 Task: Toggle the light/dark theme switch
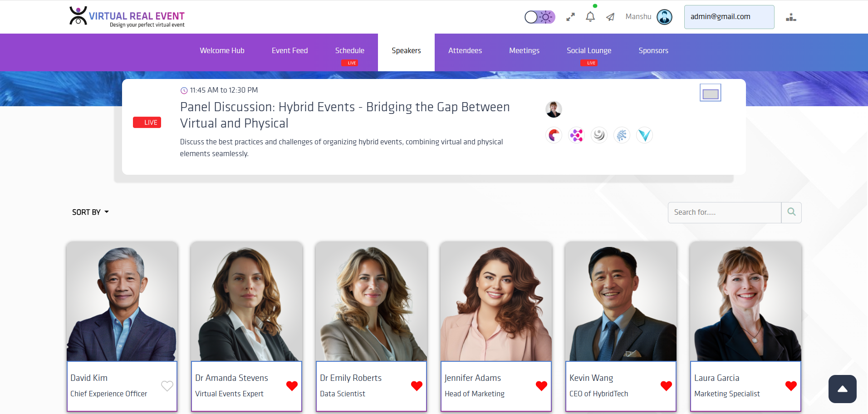coord(539,17)
